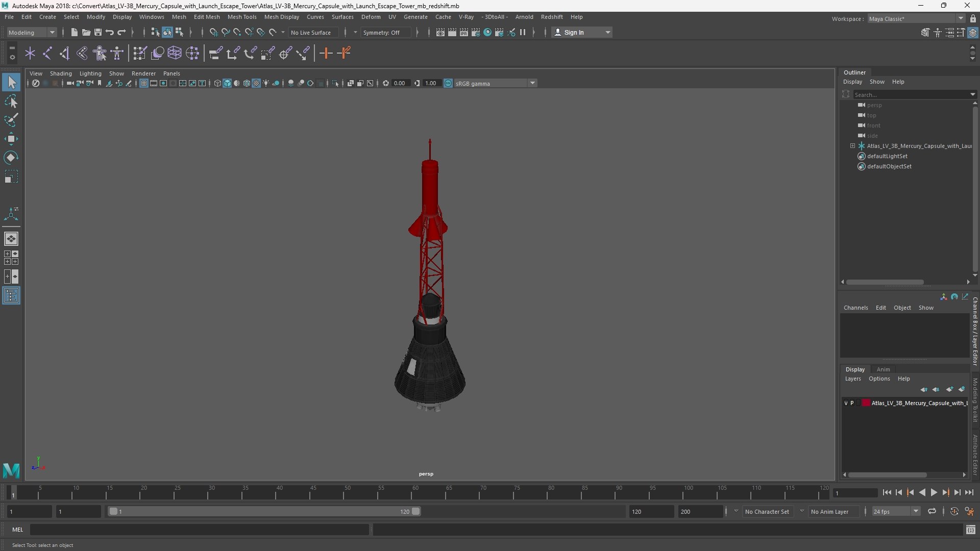Toggle use all lights in viewport
Viewport: 980px width, 551px height.
(x=266, y=83)
